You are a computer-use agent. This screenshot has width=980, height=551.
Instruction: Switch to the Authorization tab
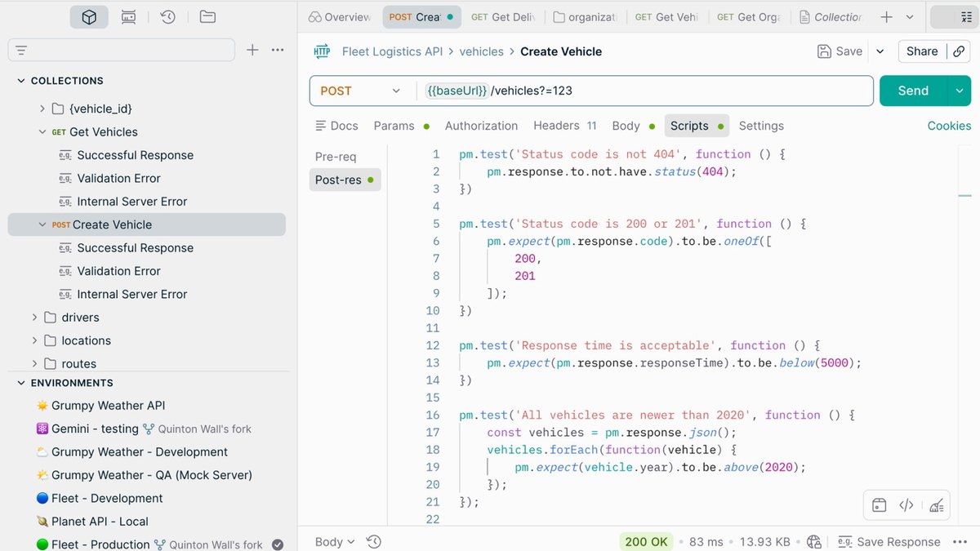481,126
